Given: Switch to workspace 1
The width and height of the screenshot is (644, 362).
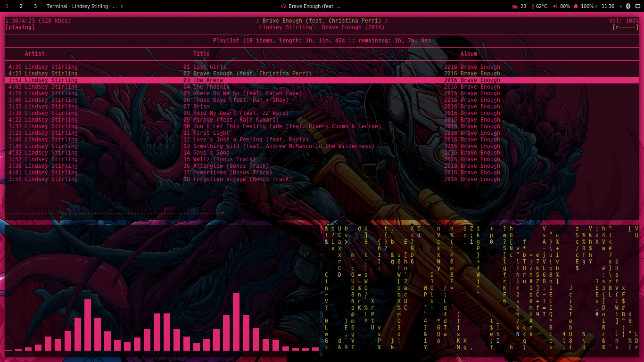Looking at the screenshot, I should coord(7,6).
